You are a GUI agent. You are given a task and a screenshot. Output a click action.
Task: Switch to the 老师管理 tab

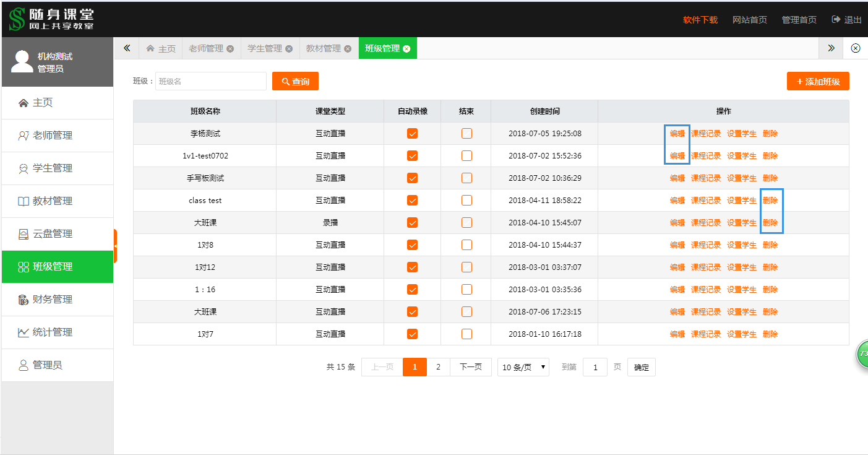pos(205,48)
